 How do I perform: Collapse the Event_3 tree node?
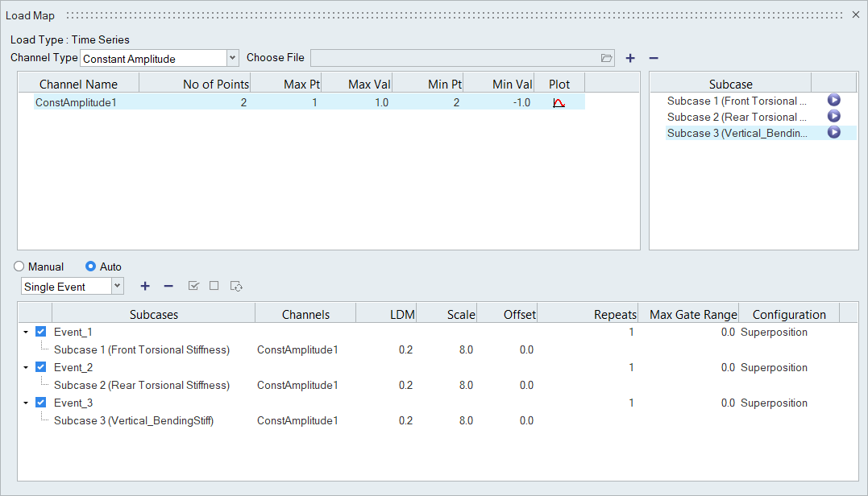pyautogui.click(x=26, y=403)
